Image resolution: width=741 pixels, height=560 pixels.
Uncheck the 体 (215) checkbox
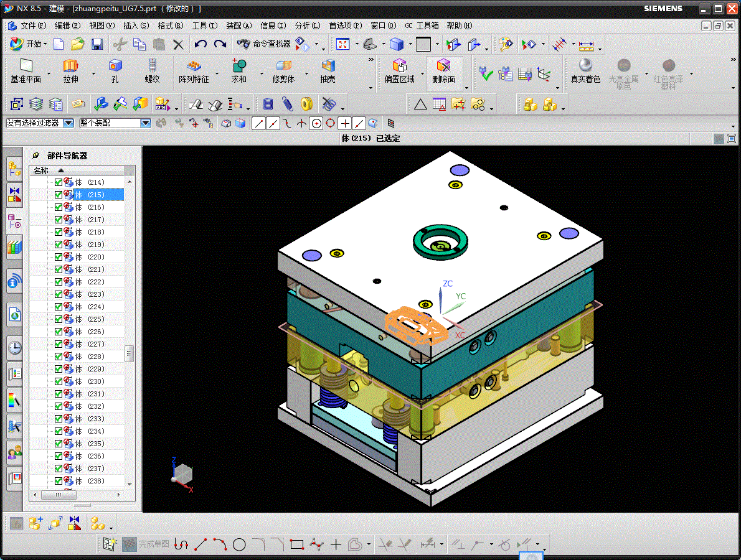pyautogui.click(x=59, y=195)
